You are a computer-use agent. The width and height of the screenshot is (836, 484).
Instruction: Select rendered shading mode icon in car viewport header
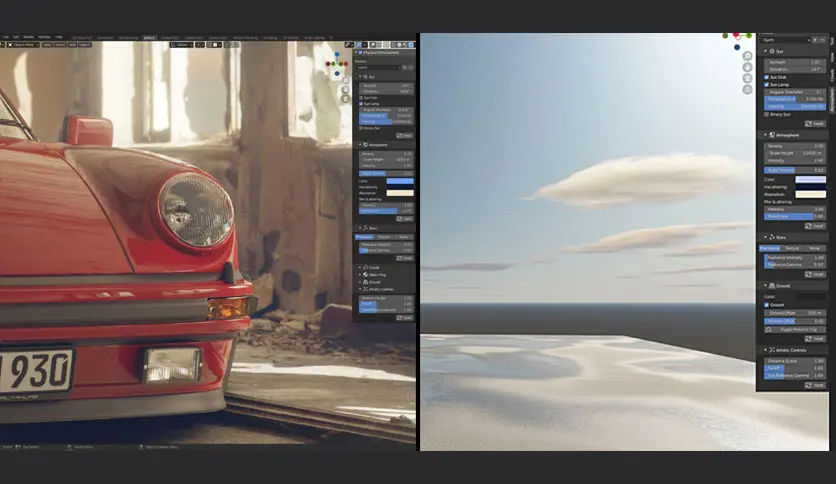click(411, 45)
